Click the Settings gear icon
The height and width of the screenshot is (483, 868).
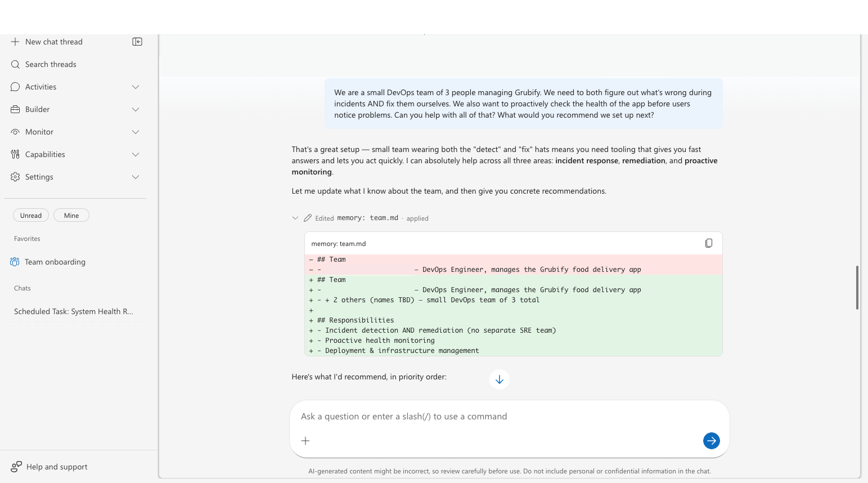(x=15, y=177)
